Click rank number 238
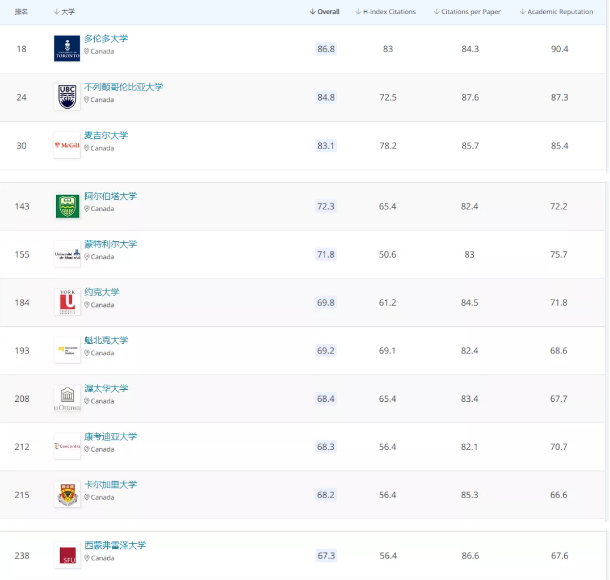 pyautogui.click(x=22, y=555)
